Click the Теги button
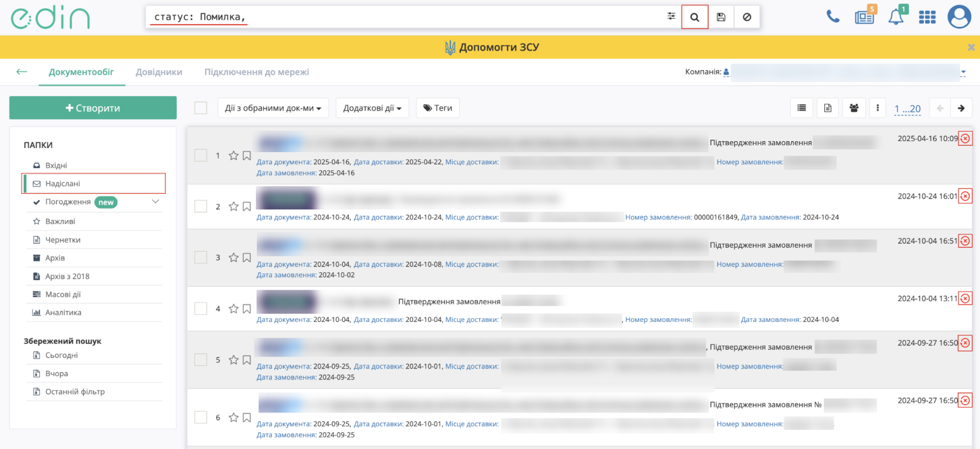This screenshot has width=980, height=449. pyautogui.click(x=438, y=108)
